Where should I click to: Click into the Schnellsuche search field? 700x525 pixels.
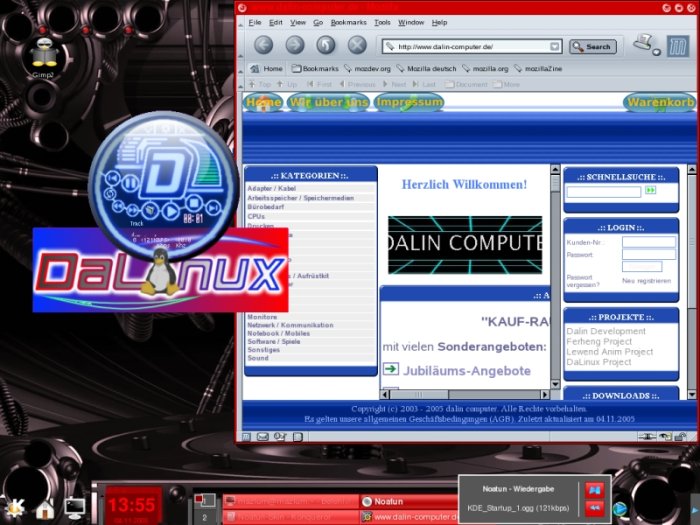click(604, 192)
